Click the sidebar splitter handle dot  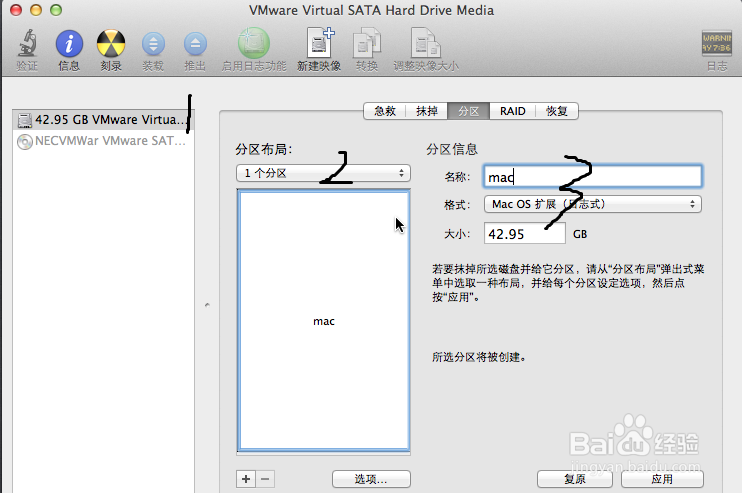pos(207,305)
